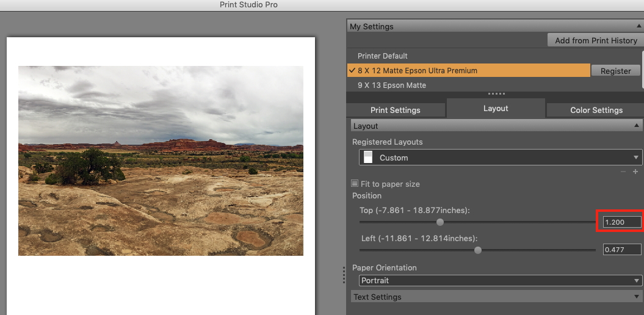This screenshot has height=315, width=644.
Task: Switch to the Color Settings tab
Action: (x=596, y=110)
